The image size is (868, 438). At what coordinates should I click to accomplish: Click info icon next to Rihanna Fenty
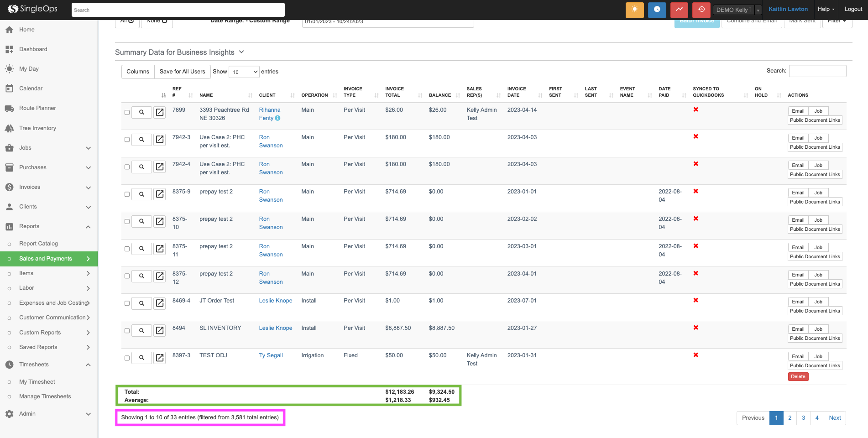tap(277, 118)
